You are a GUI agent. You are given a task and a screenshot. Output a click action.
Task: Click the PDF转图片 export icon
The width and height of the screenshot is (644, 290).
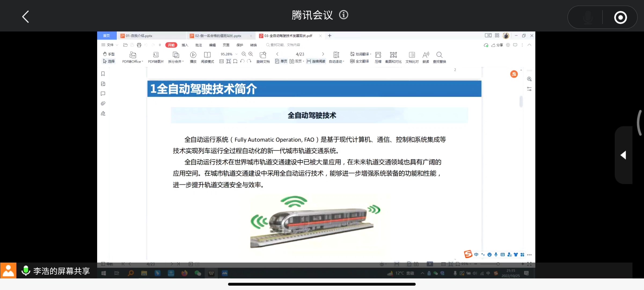[156, 55]
